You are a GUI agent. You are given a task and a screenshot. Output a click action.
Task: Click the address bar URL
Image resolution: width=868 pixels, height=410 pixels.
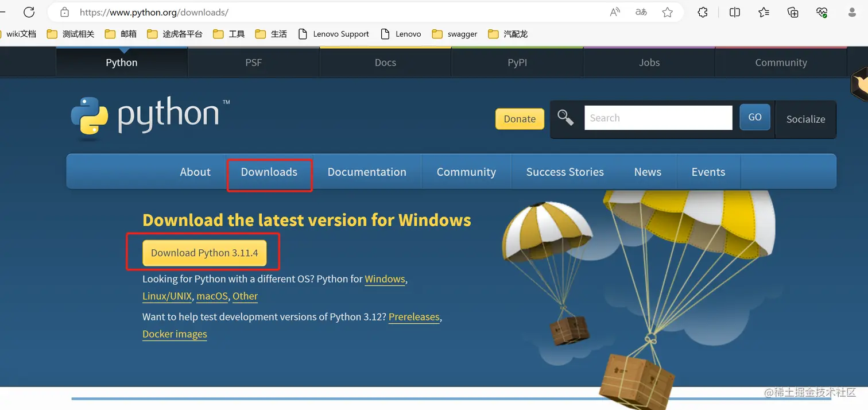[x=154, y=12]
